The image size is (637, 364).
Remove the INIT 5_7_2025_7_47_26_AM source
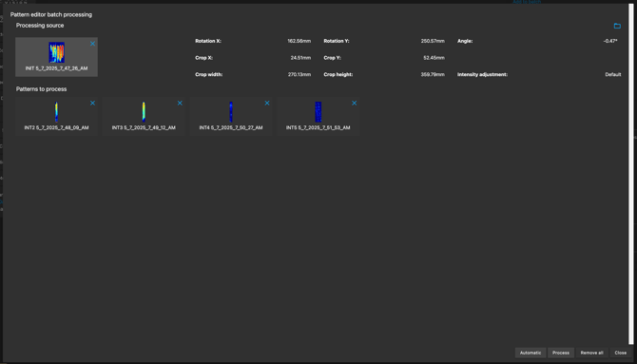pos(92,44)
